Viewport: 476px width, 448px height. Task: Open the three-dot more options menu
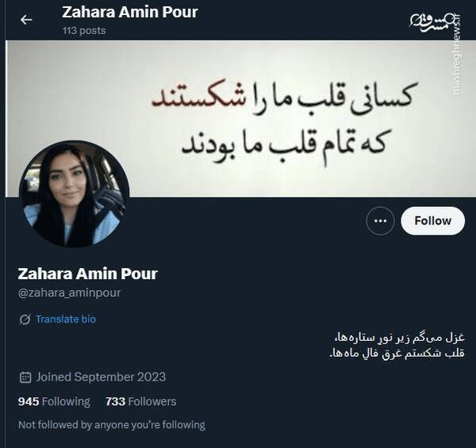point(380,220)
